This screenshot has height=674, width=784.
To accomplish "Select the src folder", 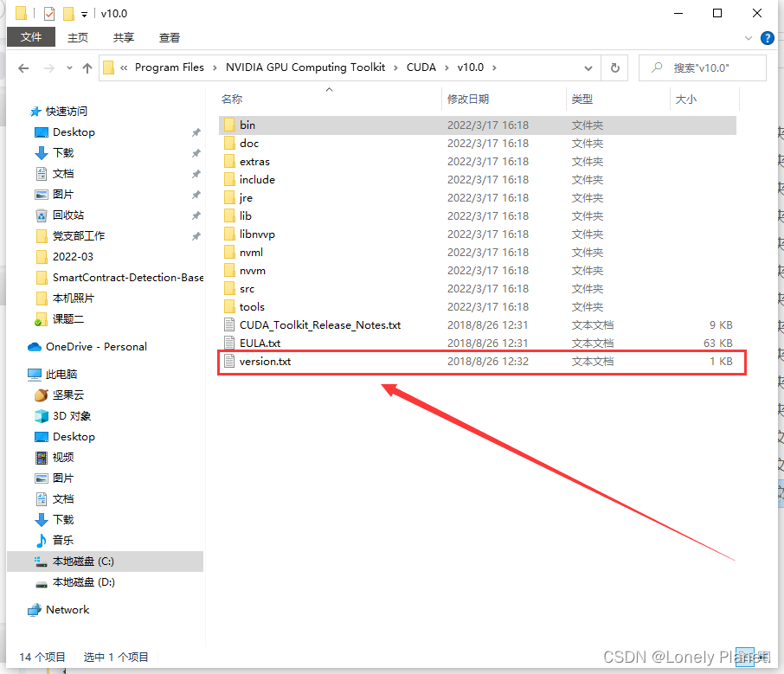I will [x=477, y=288].
